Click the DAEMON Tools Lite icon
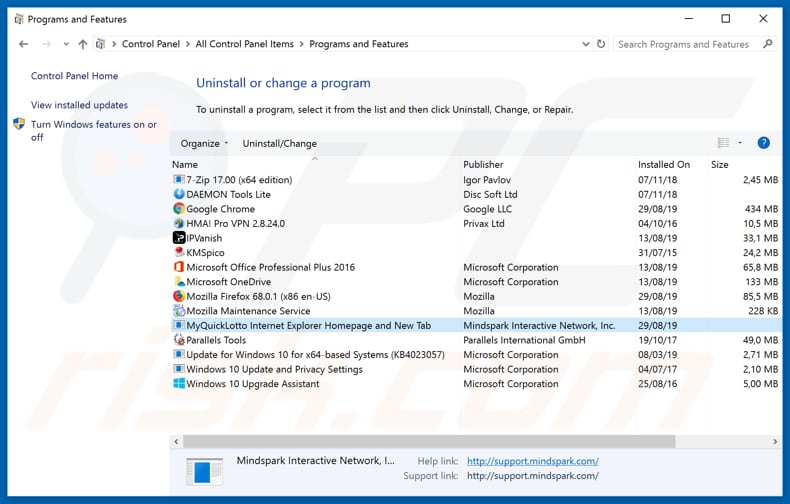This screenshot has height=504, width=790. [178, 194]
